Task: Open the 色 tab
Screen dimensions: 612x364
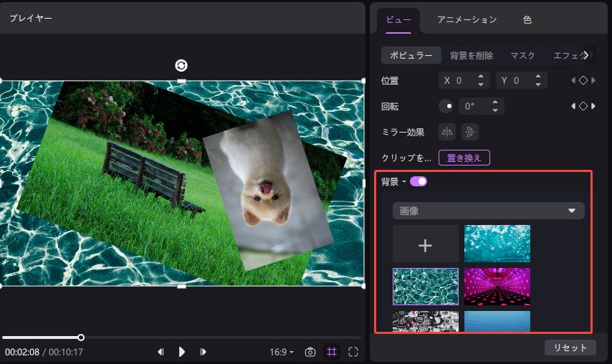Action: point(527,19)
